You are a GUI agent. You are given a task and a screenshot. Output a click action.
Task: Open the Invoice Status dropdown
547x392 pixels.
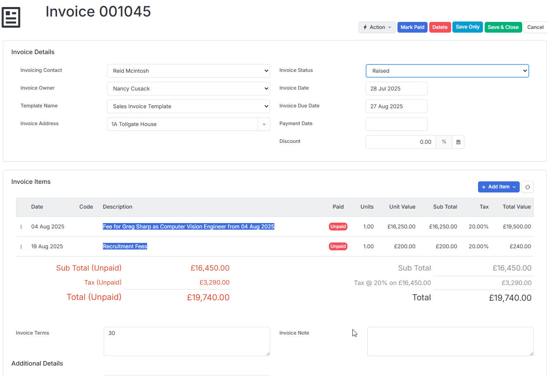[447, 71]
